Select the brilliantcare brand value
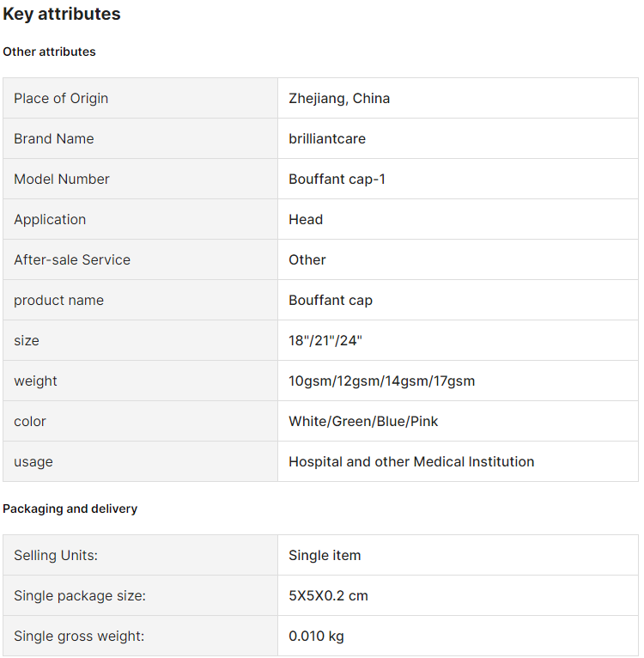The height and width of the screenshot is (658, 644). coord(327,138)
